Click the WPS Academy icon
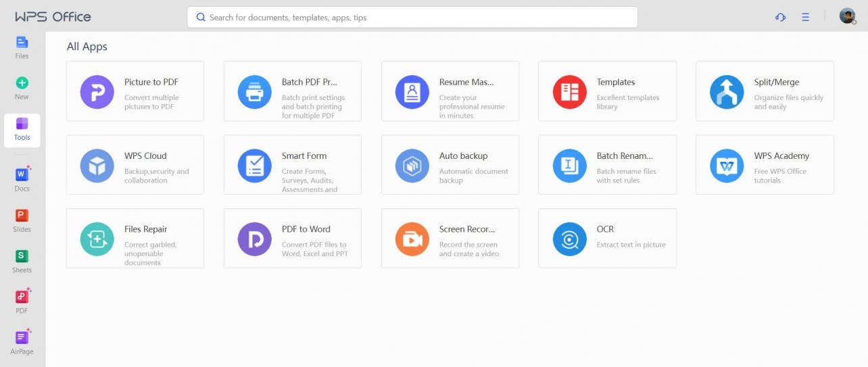Screen dimensions: 868x367 (x=727, y=166)
